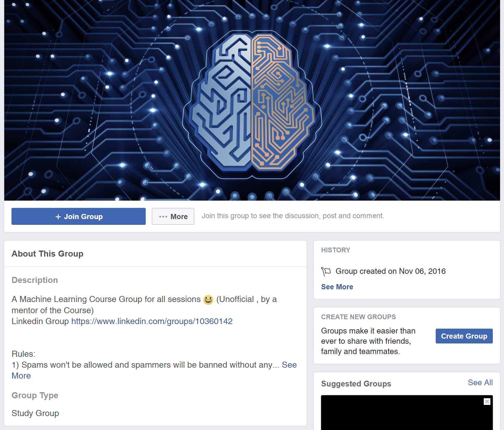Click the HISTORY section header
This screenshot has height=430, width=504.
[336, 250]
